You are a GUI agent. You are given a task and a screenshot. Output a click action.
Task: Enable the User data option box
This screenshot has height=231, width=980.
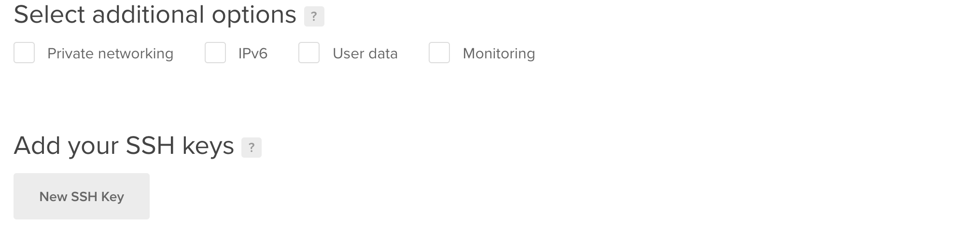click(309, 53)
